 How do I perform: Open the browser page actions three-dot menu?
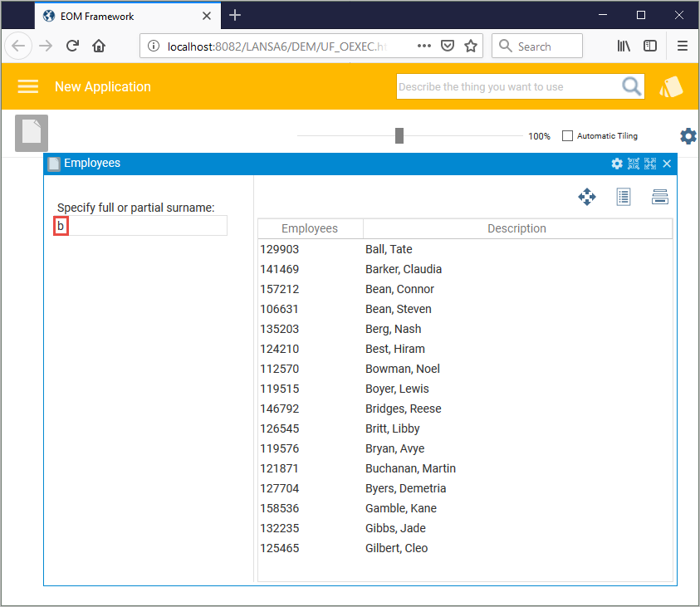click(424, 47)
